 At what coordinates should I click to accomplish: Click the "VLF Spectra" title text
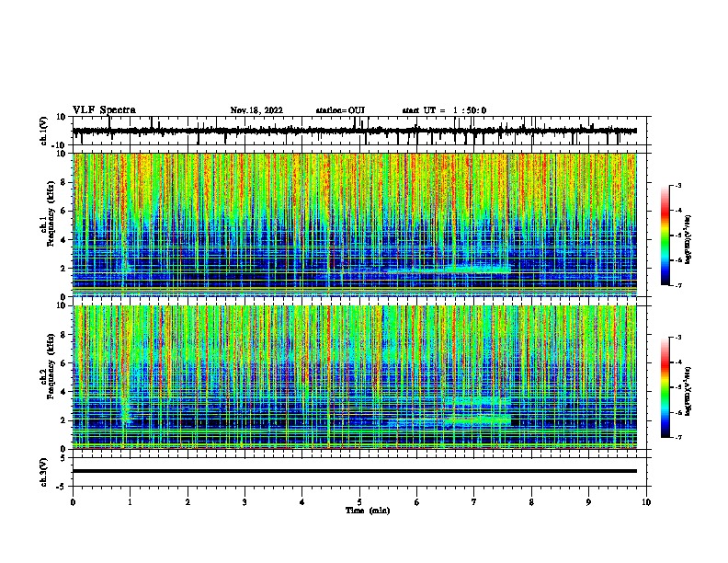point(104,110)
